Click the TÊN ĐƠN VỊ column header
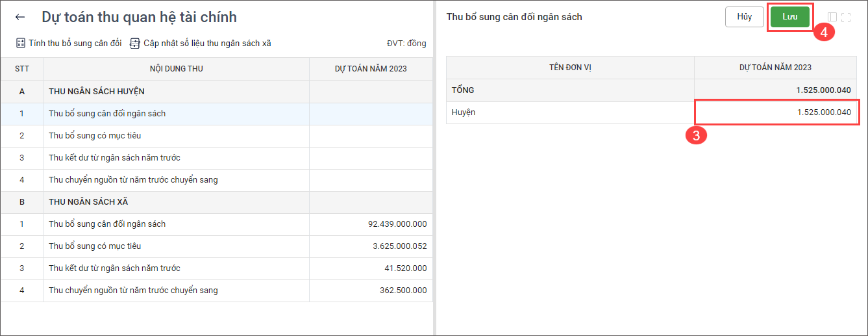Viewport: 868px width, 336px height. coord(569,68)
